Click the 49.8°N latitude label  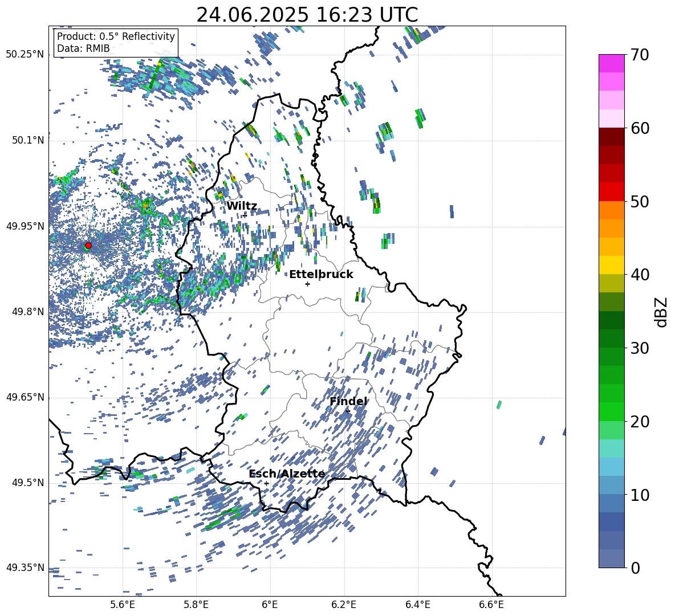28,312
